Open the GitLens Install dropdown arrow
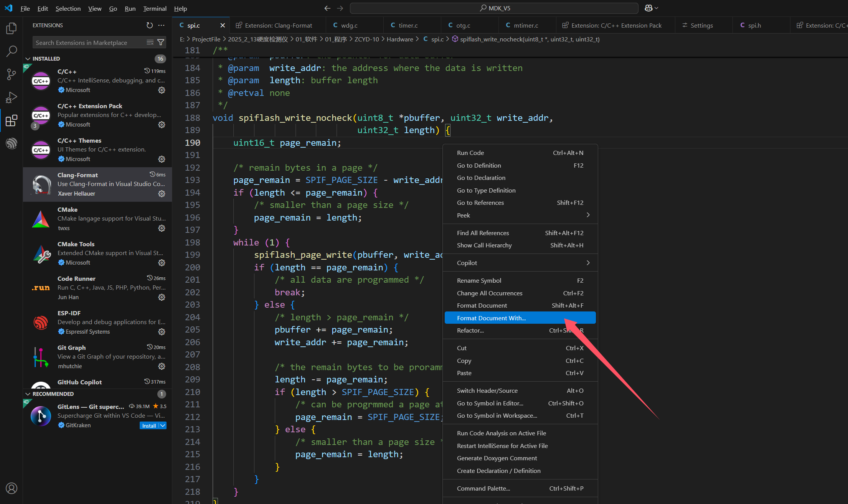848x504 pixels. tap(162, 425)
